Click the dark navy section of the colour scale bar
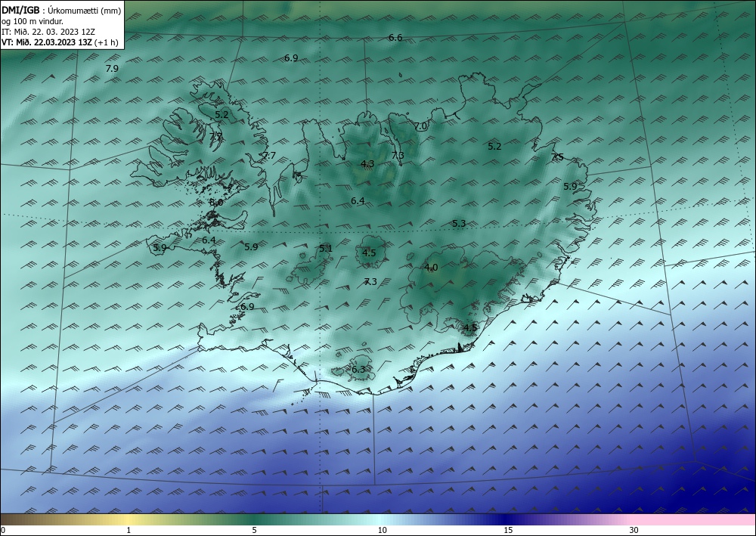756x536 pixels. tap(507, 519)
